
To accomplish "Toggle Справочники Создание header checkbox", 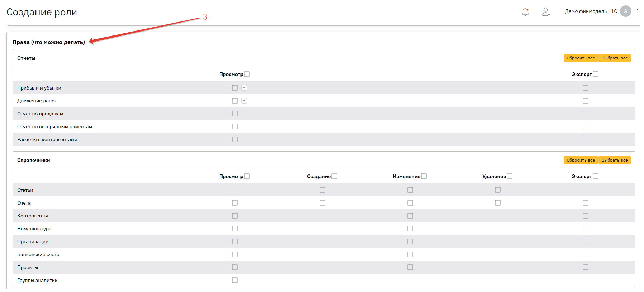I will [x=334, y=176].
